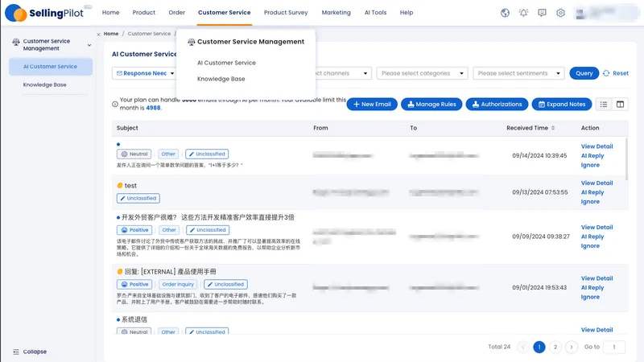Choose AI Customer Service in dropdown menu

click(x=226, y=63)
